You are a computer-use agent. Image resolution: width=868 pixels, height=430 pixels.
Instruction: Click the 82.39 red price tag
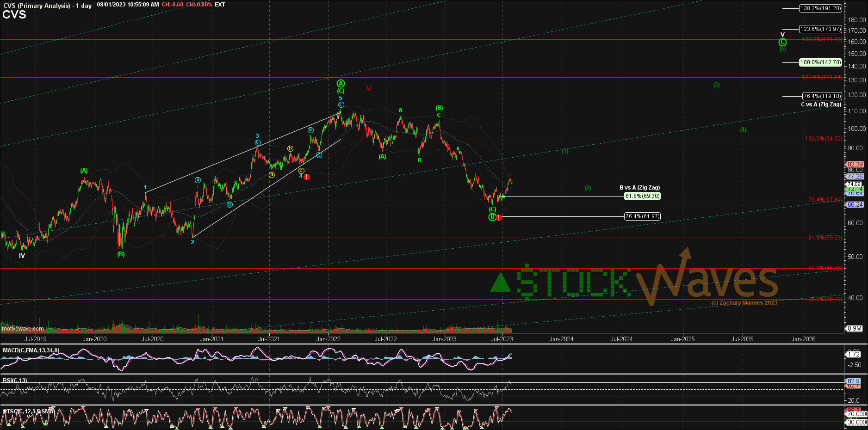(855, 164)
